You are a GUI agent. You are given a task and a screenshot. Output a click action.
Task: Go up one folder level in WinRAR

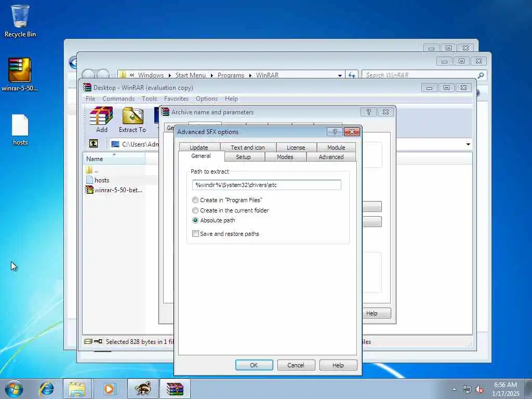tap(94, 143)
